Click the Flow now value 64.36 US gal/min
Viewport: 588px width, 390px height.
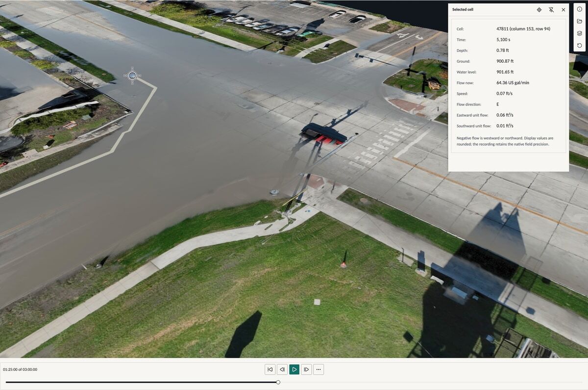pyautogui.click(x=513, y=83)
